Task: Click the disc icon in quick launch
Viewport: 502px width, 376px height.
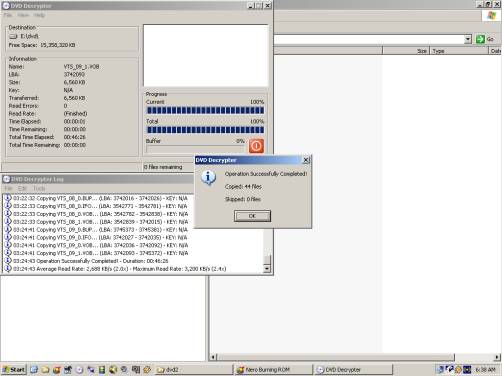Action: click(79, 369)
